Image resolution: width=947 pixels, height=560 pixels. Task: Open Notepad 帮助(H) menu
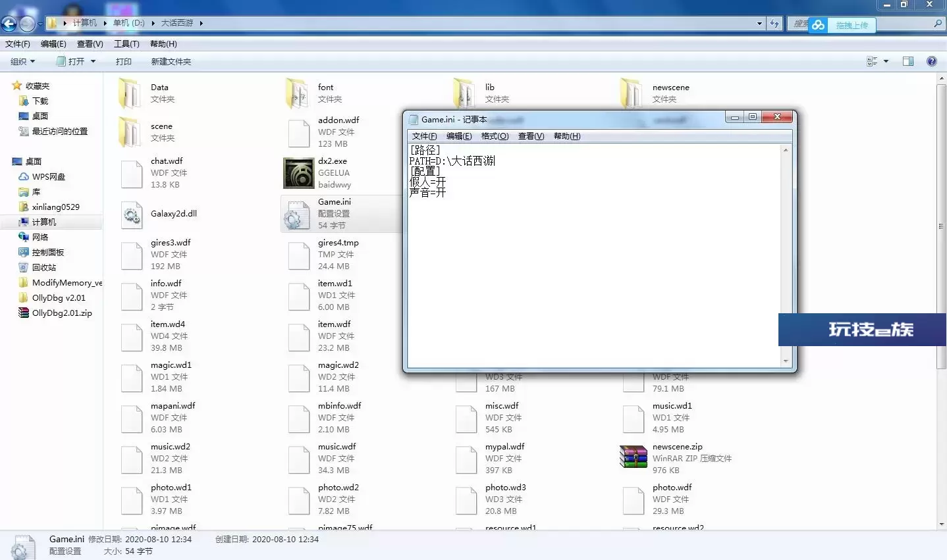point(567,136)
